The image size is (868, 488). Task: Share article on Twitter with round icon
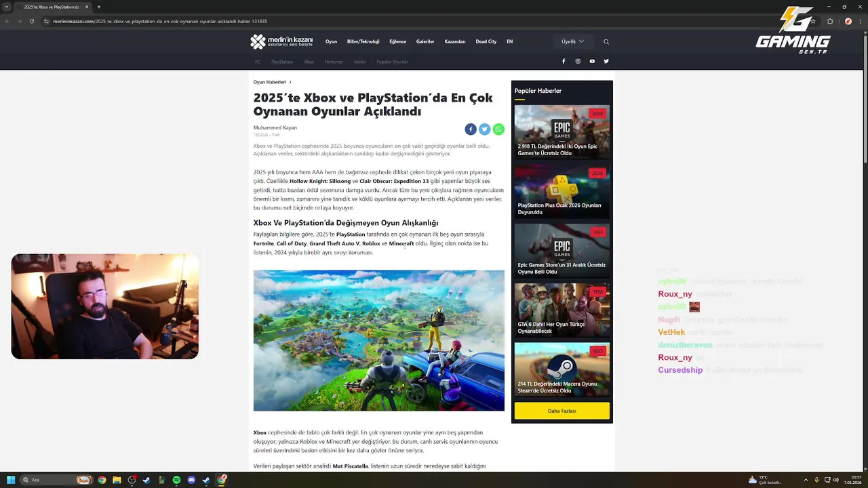[x=484, y=129]
